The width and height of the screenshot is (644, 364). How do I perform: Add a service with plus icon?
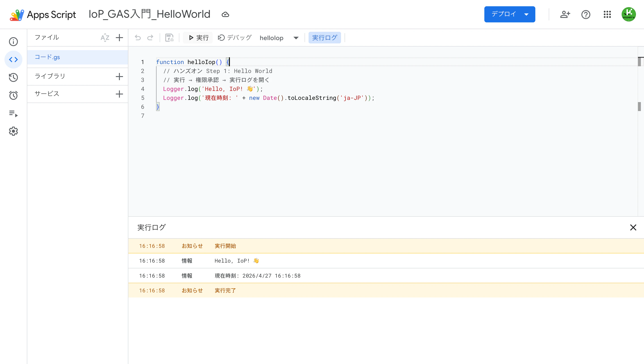click(119, 94)
